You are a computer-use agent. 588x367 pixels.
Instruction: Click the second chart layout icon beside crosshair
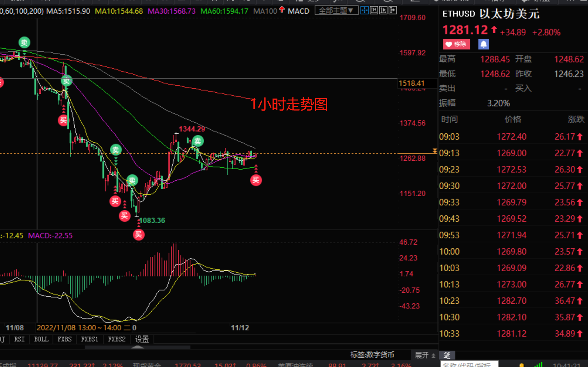(374, 11)
